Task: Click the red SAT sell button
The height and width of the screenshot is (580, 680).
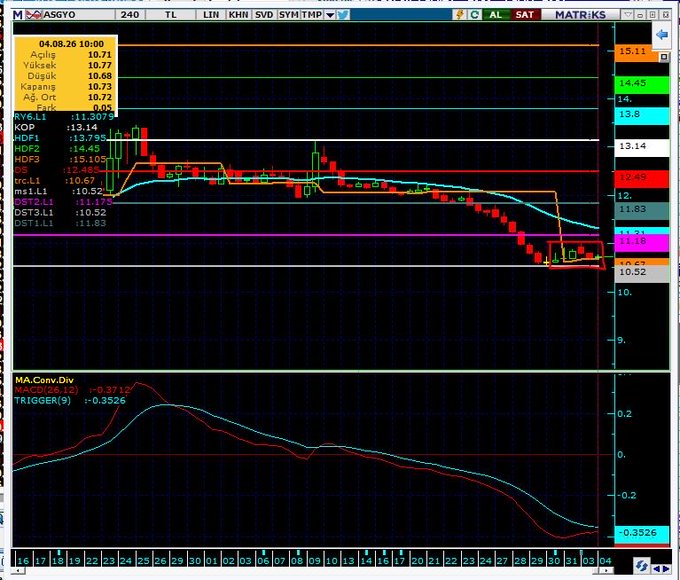Action: click(x=524, y=15)
